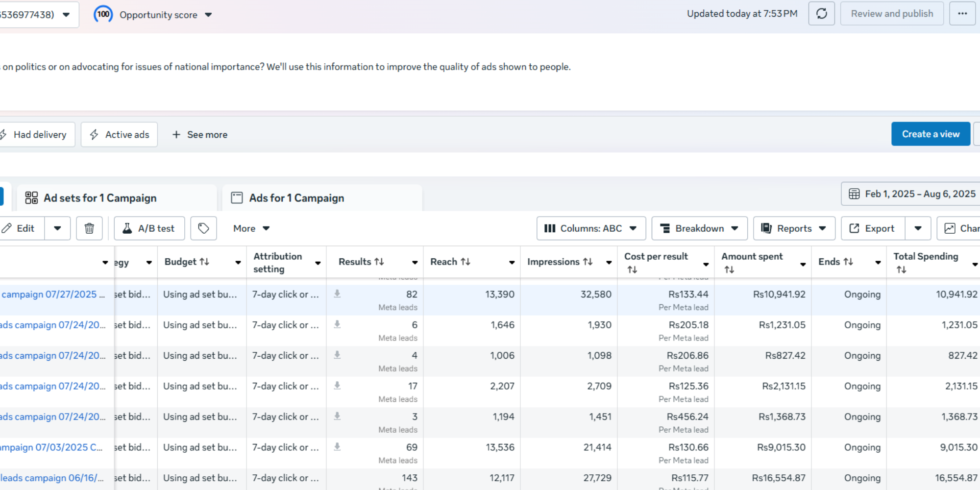This screenshot has width=980, height=490.
Task: Download results icon in 4 leads row
Action: (x=337, y=355)
